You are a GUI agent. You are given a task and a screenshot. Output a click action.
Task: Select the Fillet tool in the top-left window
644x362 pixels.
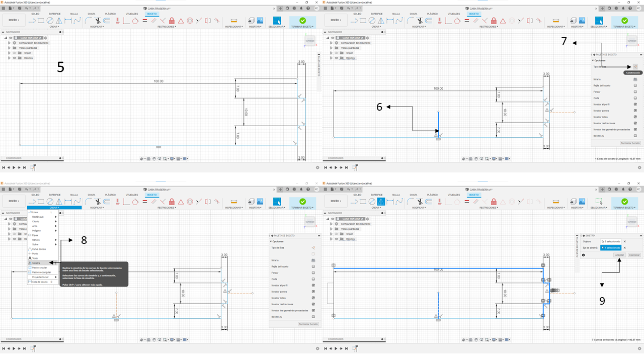click(x=88, y=21)
